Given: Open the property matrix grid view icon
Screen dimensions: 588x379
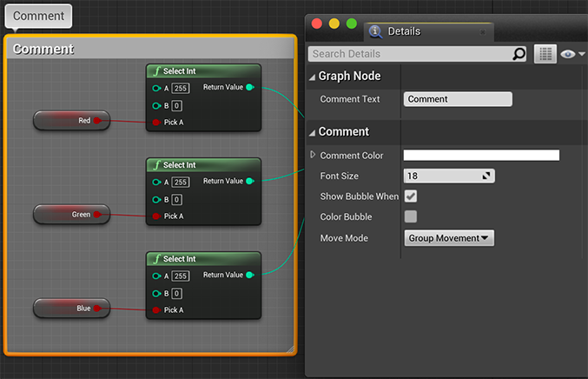Looking at the screenshot, I should pyautogui.click(x=545, y=54).
